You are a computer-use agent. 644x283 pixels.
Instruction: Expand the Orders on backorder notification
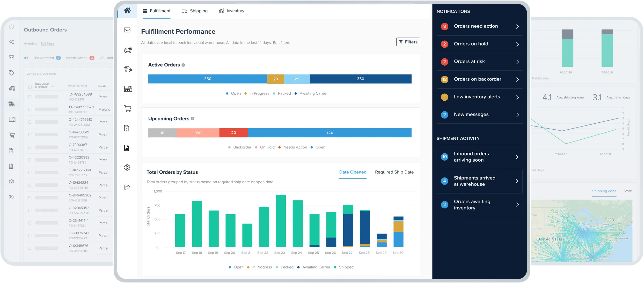[x=480, y=79]
